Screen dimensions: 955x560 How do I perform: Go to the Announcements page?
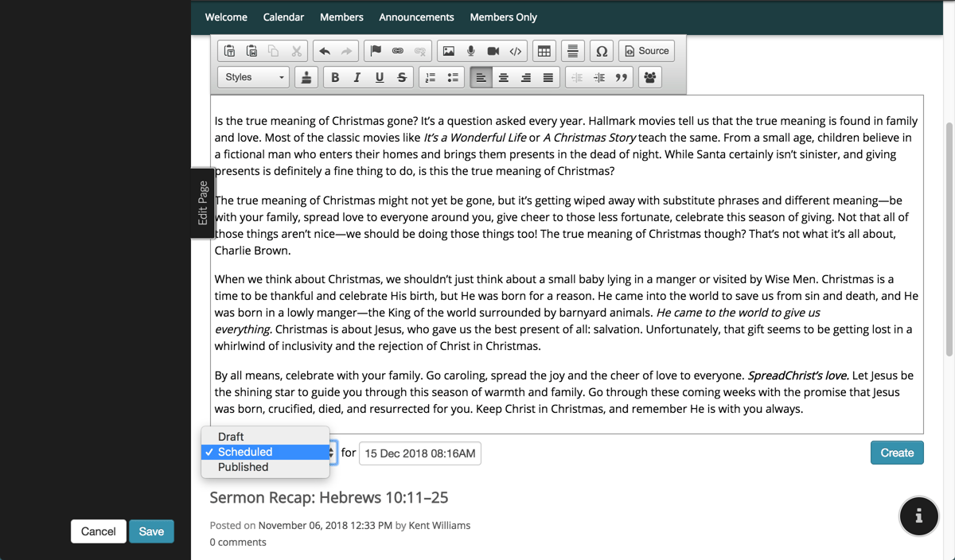point(416,17)
